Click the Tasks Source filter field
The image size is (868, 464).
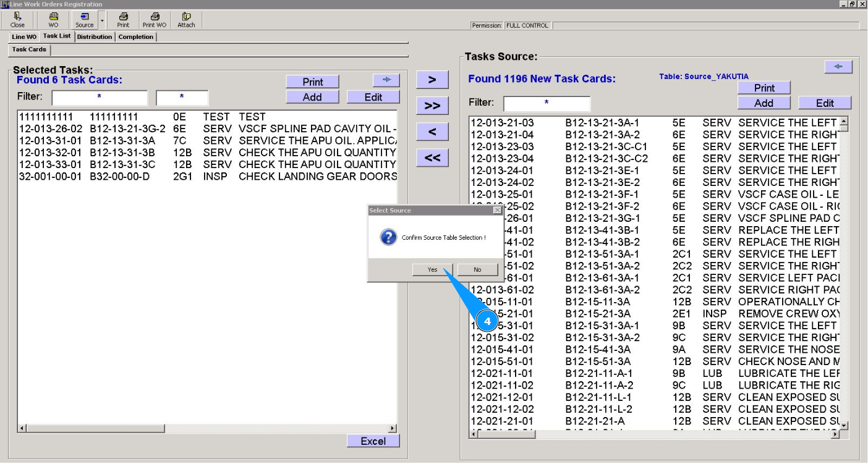(x=547, y=103)
